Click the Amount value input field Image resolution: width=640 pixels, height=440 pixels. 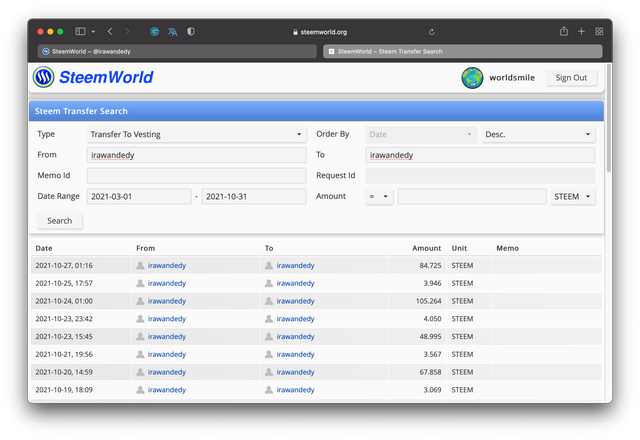click(472, 196)
